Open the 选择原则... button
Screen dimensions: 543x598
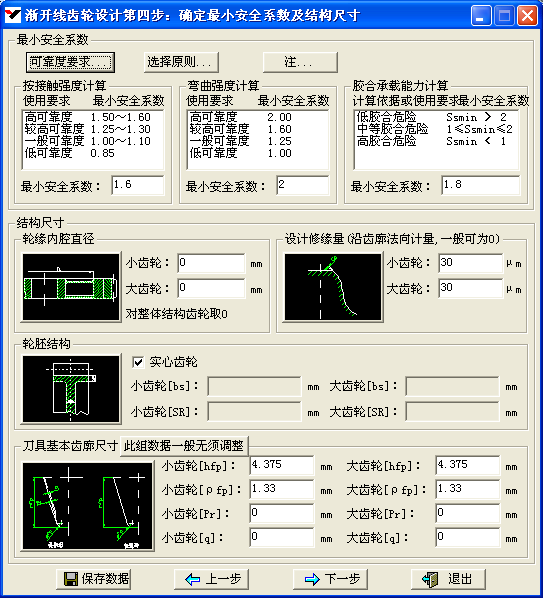tap(181, 62)
